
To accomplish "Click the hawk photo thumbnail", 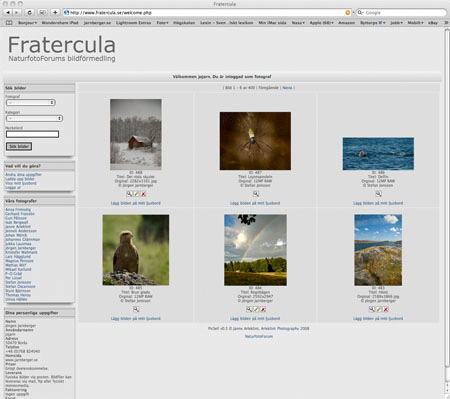I will pos(136,250).
